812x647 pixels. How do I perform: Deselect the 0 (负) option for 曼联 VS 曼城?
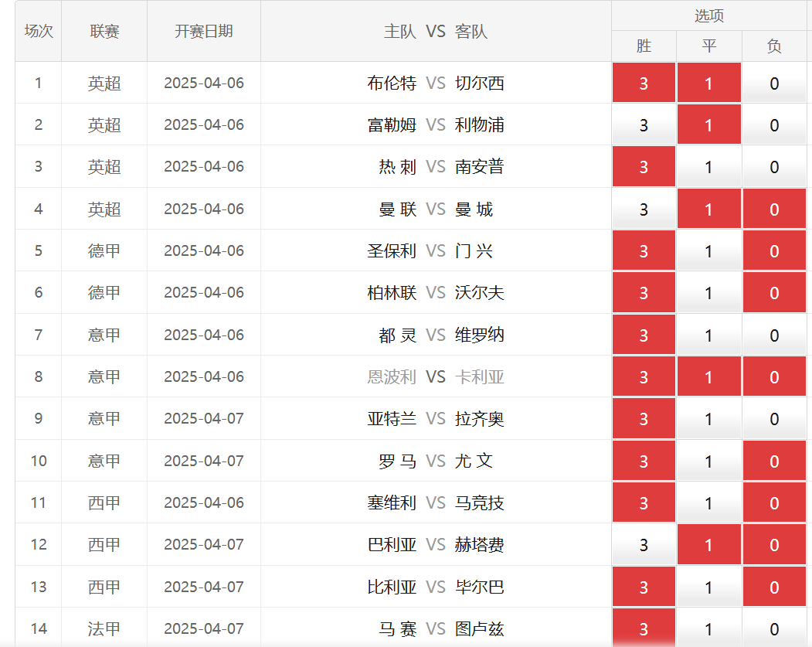click(774, 209)
